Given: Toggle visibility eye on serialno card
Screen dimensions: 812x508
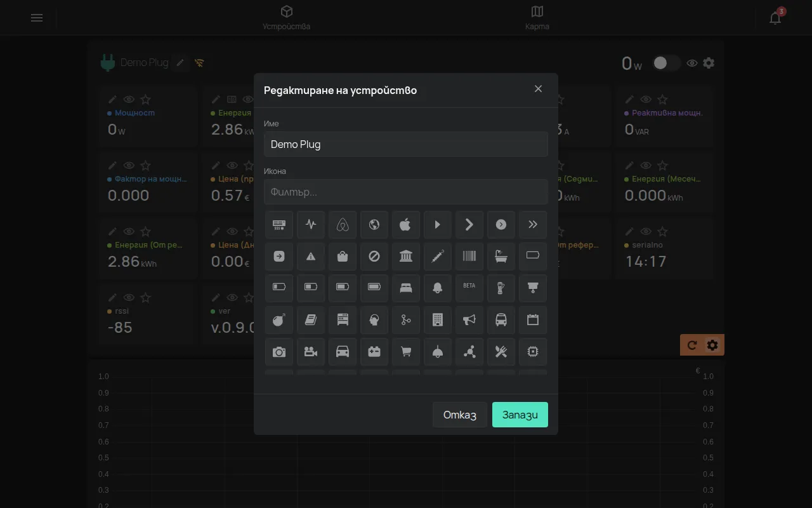Looking at the screenshot, I should (646, 232).
